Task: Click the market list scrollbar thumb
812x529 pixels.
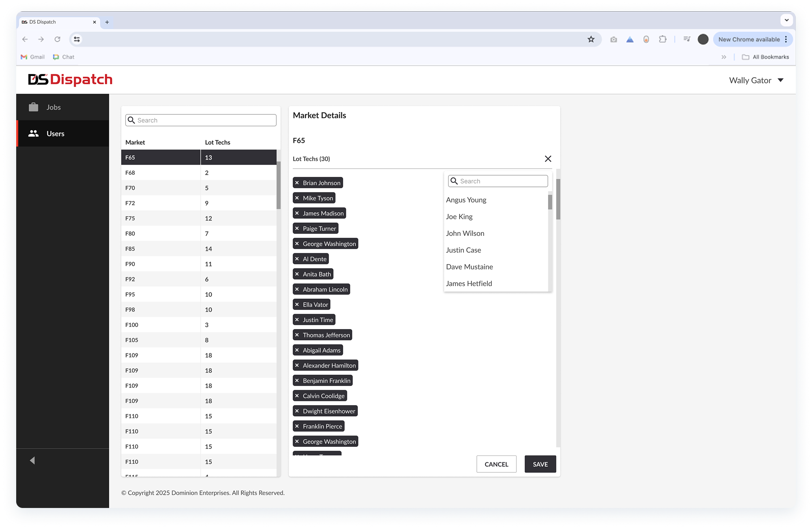Action: click(x=278, y=186)
